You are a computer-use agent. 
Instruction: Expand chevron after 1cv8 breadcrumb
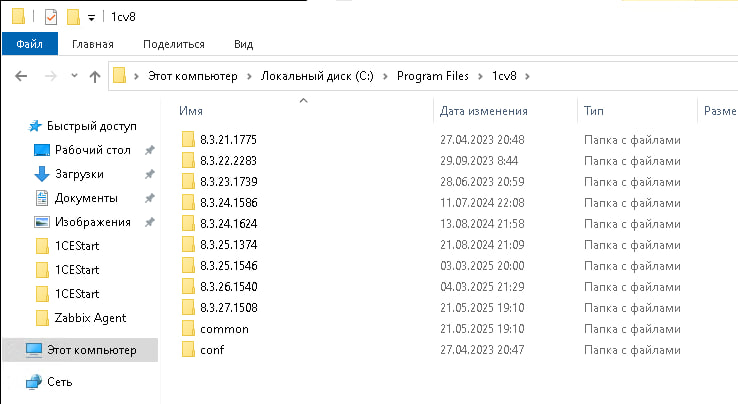click(527, 76)
